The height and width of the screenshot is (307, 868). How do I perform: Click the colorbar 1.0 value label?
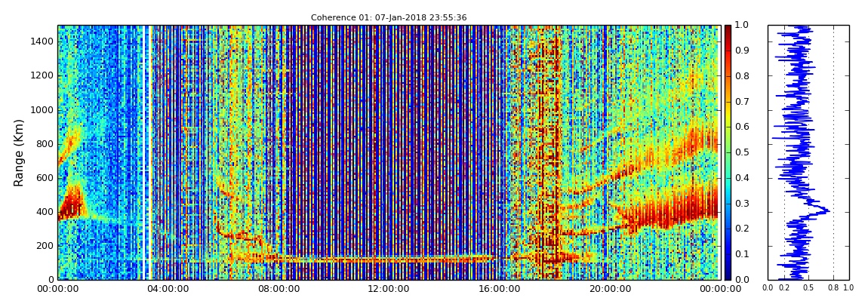[741, 25]
